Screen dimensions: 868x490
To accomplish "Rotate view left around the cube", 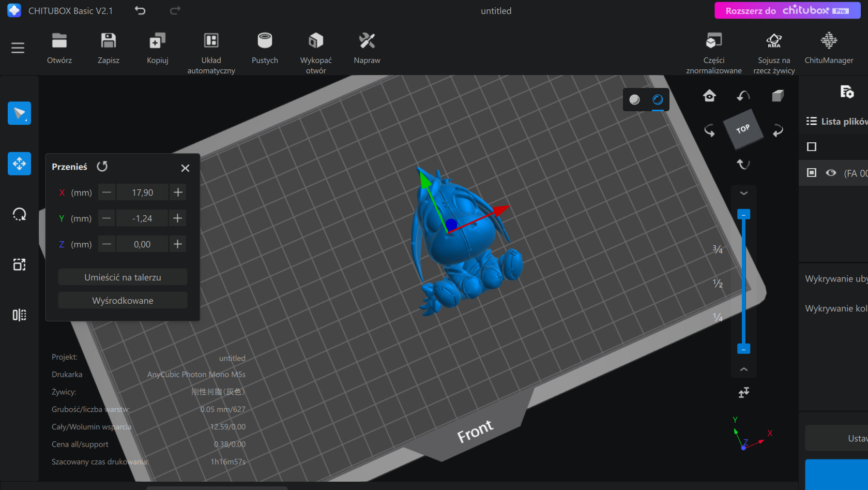I will 709,130.
